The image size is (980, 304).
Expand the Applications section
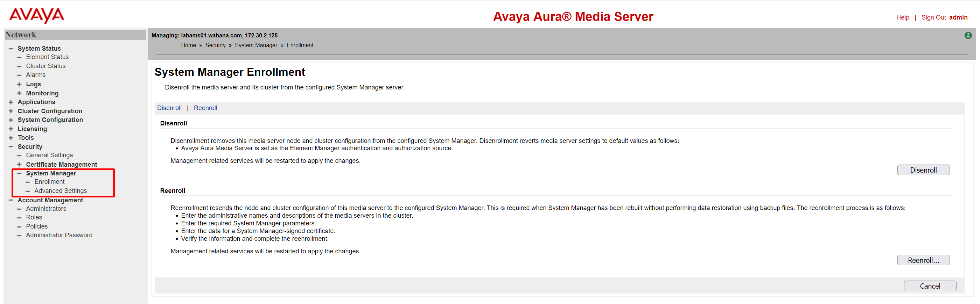point(10,102)
